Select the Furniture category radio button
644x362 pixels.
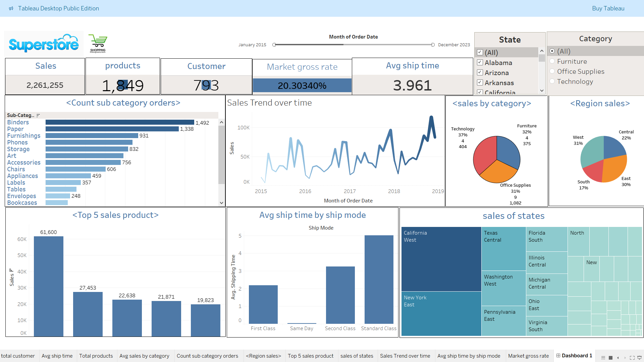[552, 61]
